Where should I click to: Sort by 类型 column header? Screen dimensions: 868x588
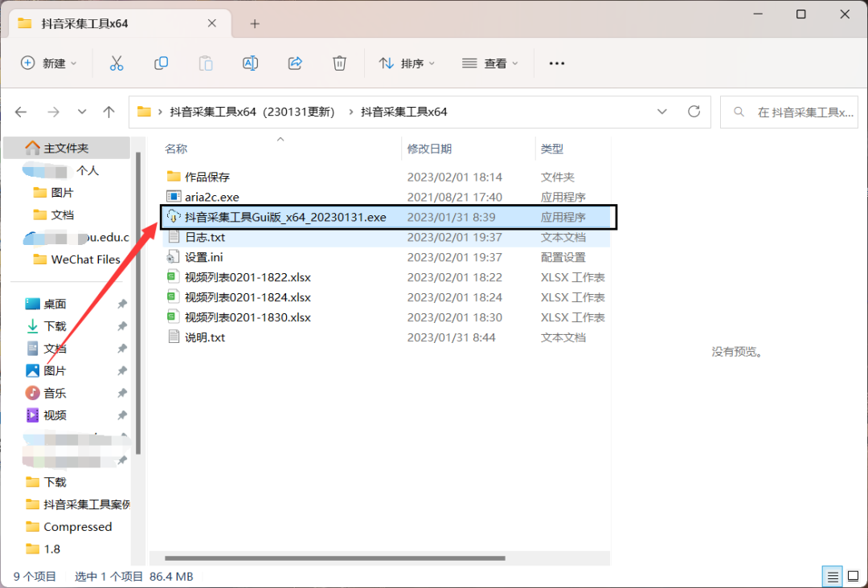coord(552,149)
